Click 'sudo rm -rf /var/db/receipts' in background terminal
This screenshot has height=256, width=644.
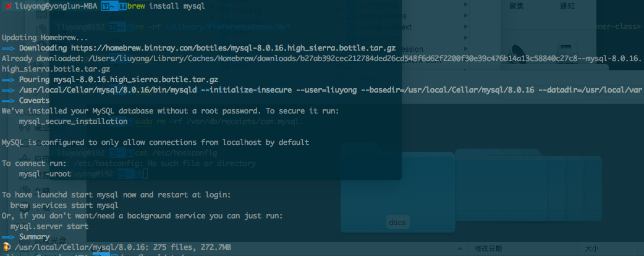(219, 122)
